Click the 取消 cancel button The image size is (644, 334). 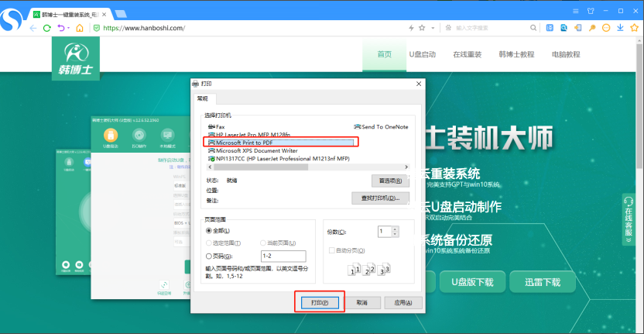click(x=361, y=303)
